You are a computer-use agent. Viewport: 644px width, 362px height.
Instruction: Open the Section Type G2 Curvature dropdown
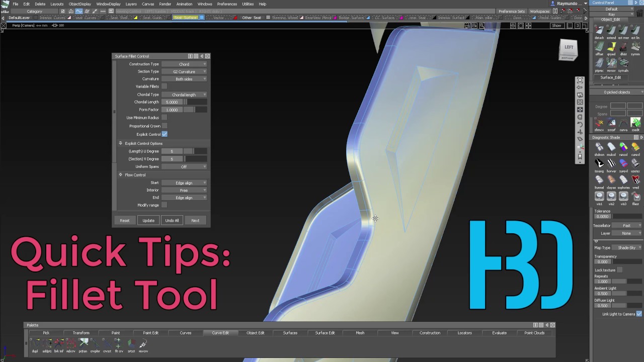(184, 71)
